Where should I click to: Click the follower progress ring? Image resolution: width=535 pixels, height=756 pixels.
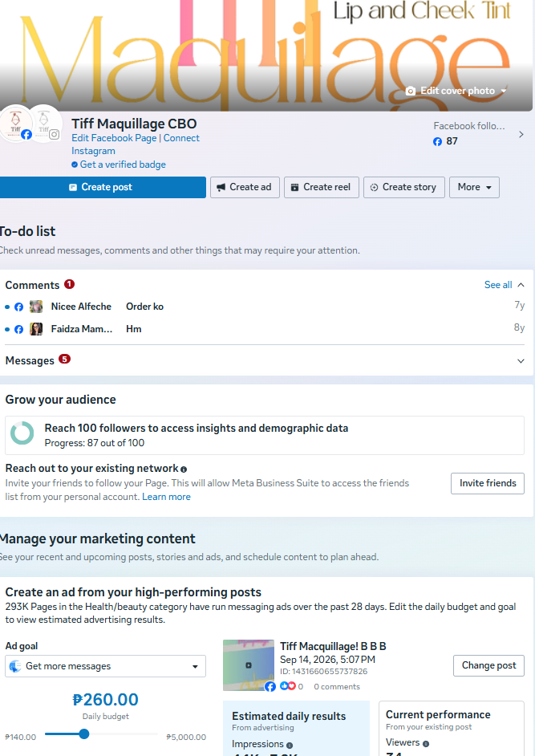coord(22,433)
